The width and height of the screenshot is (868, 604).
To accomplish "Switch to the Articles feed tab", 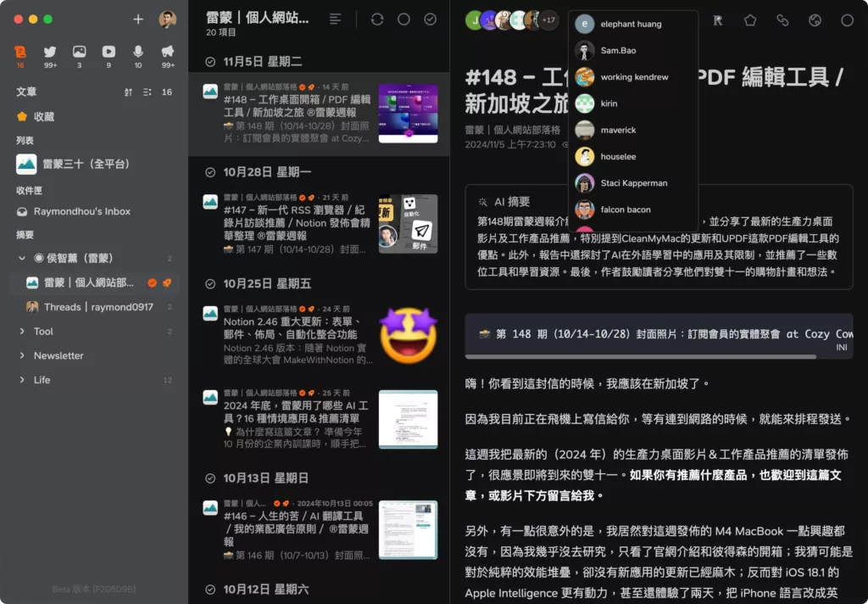I will pos(20,57).
